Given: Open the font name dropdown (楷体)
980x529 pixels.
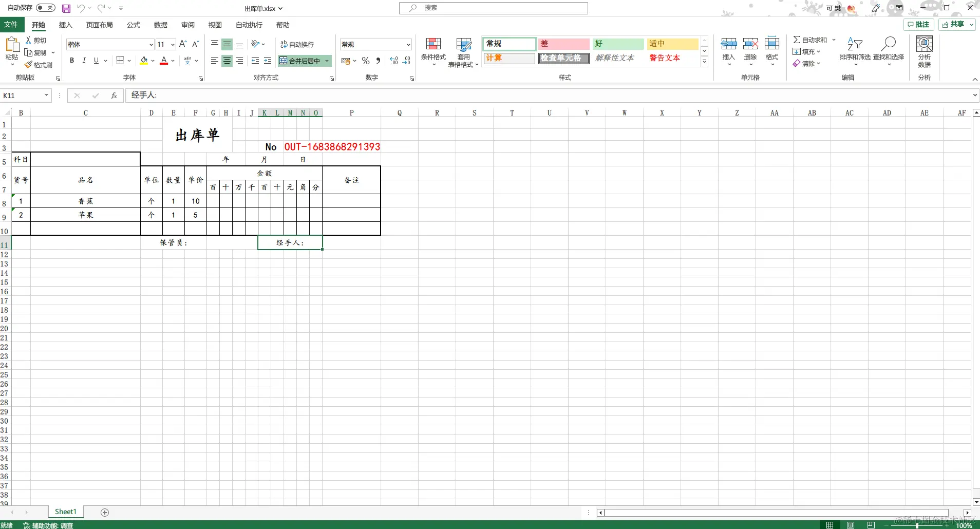Looking at the screenshot, I should (x=151, y=45).
